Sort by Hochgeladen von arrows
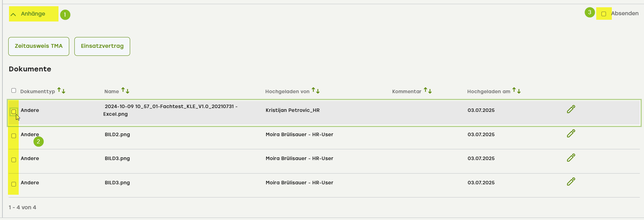The image size is (644, 220). (x=316, y=91)
